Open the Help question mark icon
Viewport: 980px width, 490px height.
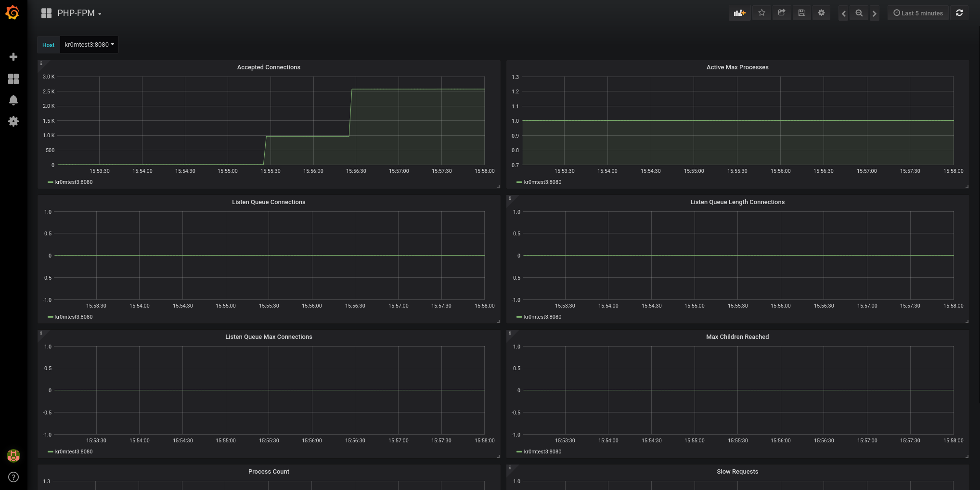tap(13, 477)
